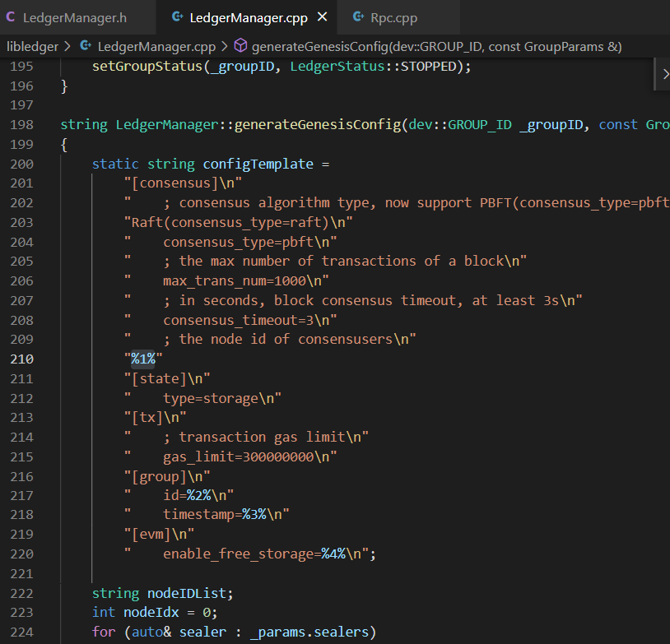
Task: Click "gas_limit=300000000" text
Action: pos(239,457)
